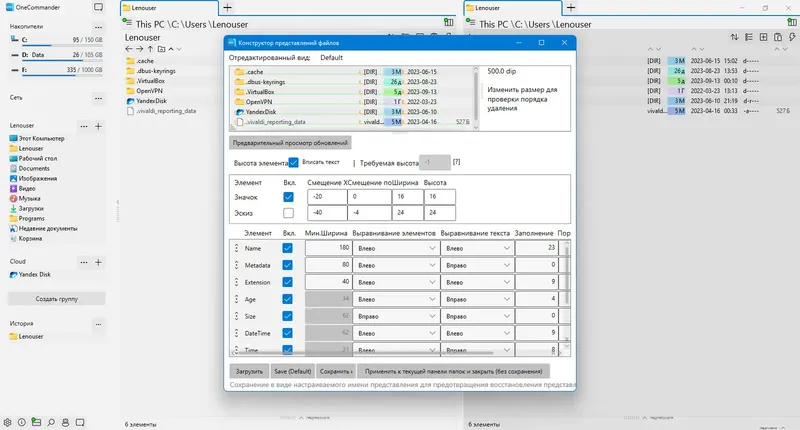The width and height of the screenshot is (800, 430).
Task: Open element alignment dropdown for Metadata row
Action: pyautogui.click(x=396, y=265)
